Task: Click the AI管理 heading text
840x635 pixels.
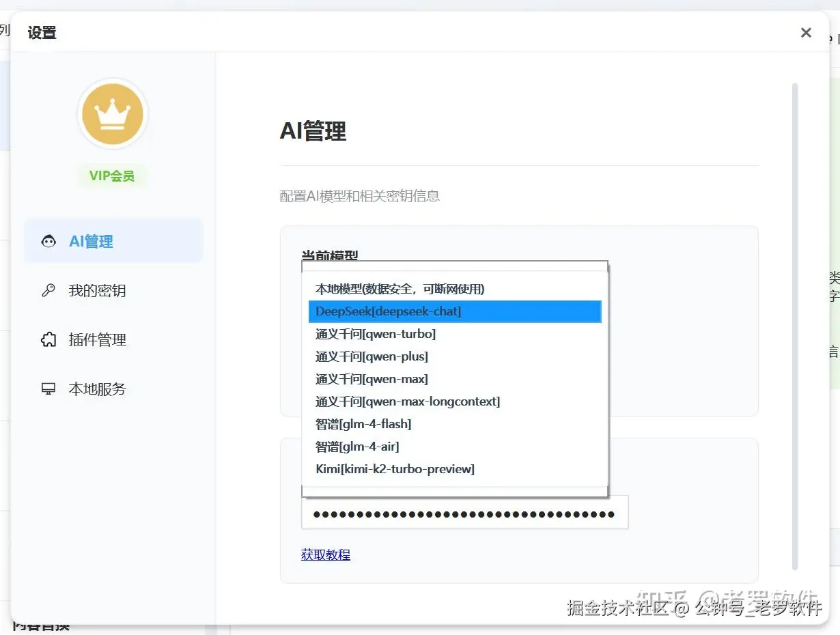Action: pyautogui.click(x=313, y=130)
